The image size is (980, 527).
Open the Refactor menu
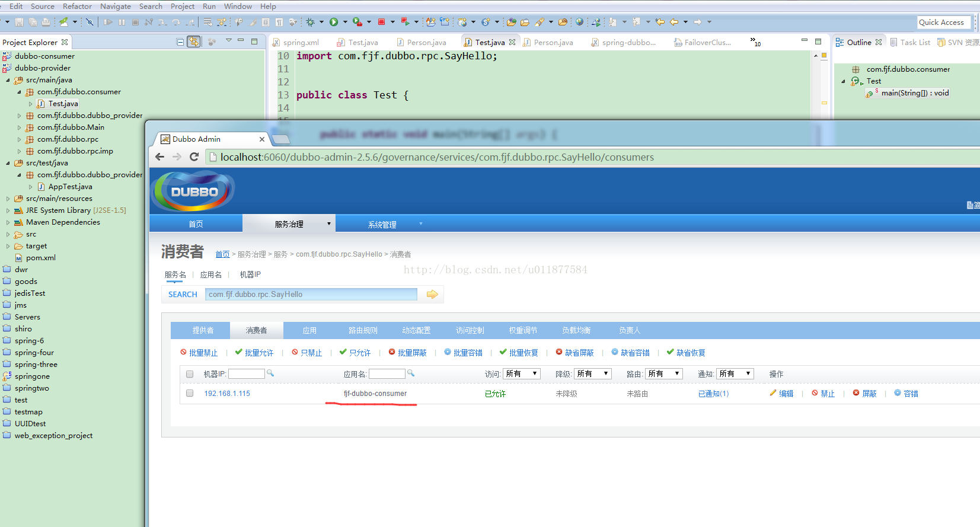[x=77, y=6]
